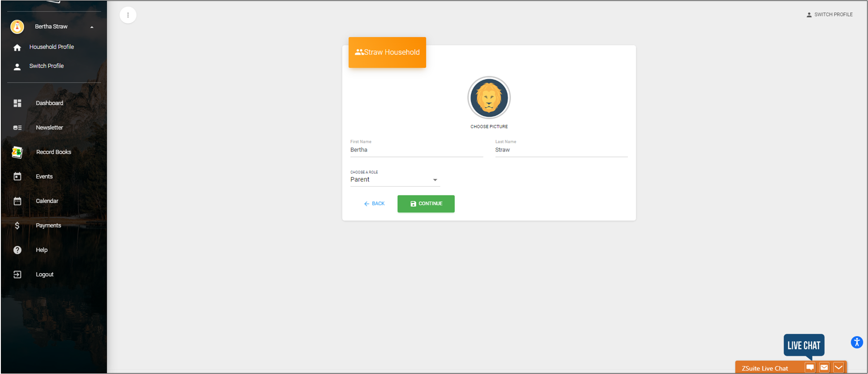Open accessibility options icon
This screenshot has width=868, height=374.
857,343
